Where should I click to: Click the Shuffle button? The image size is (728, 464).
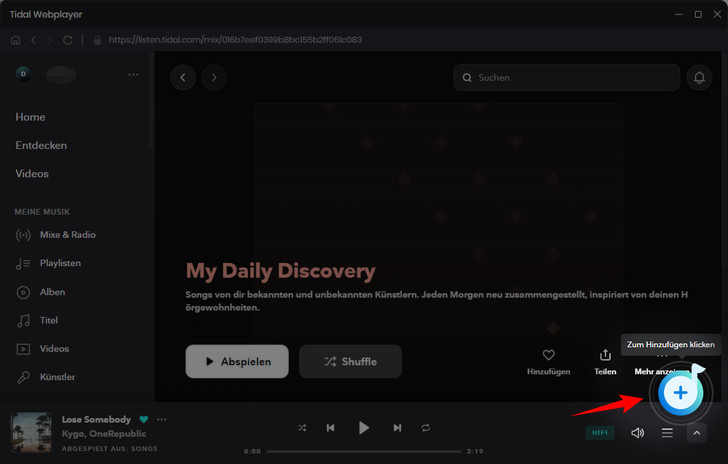pos(351,361)
